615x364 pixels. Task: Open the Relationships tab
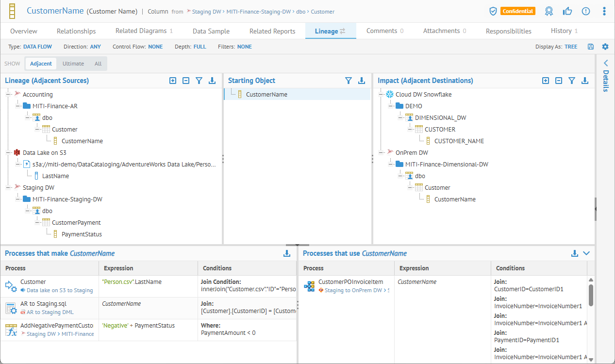coord(76,31)
